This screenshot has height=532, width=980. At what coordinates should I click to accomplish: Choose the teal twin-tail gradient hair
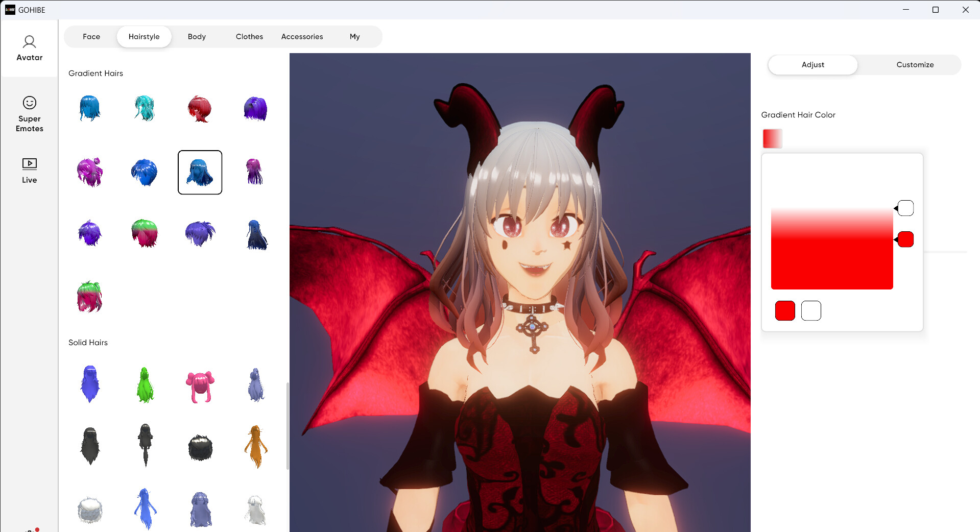[x=145, y=108]
